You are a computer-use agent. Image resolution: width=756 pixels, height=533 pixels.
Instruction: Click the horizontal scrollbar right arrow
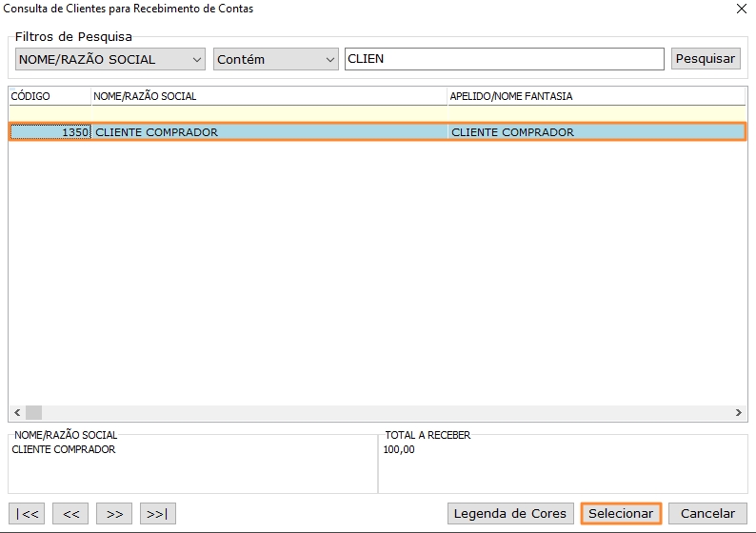pos(739,412)
